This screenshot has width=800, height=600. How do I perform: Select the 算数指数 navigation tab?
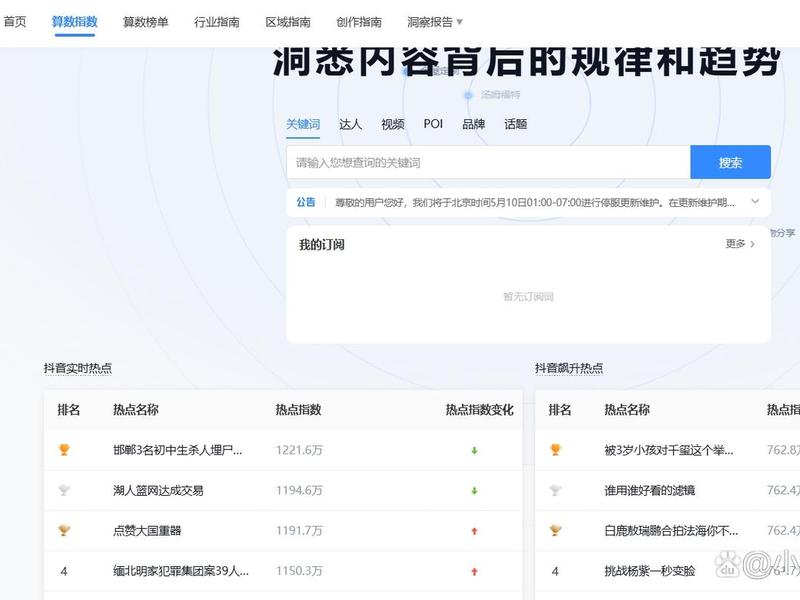click(x=74, y=22)
